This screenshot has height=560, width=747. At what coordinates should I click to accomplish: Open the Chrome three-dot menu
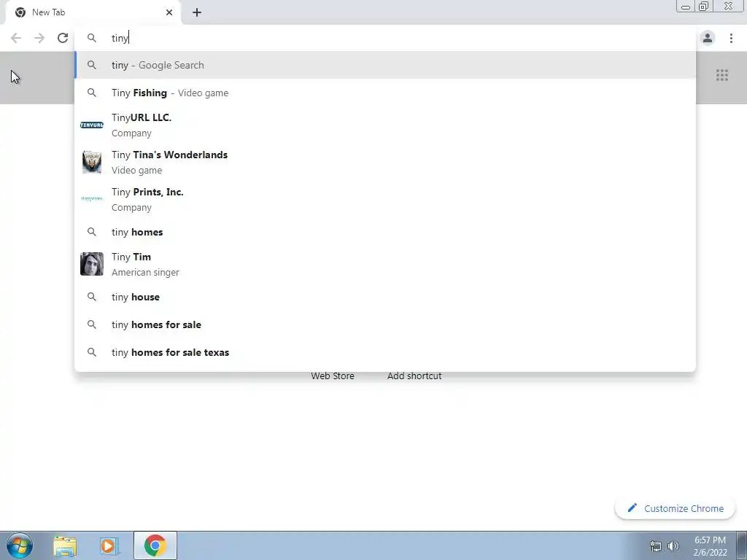pos(731,38)
